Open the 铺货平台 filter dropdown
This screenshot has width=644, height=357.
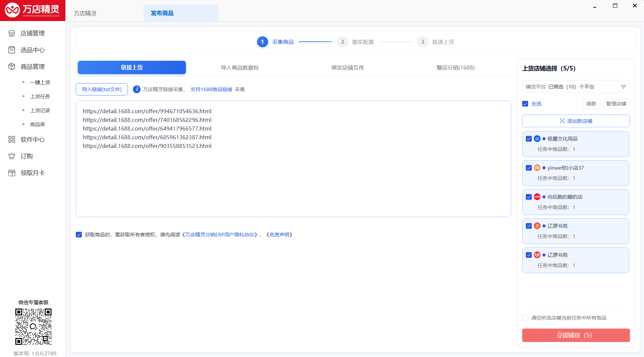pos(576,87)
